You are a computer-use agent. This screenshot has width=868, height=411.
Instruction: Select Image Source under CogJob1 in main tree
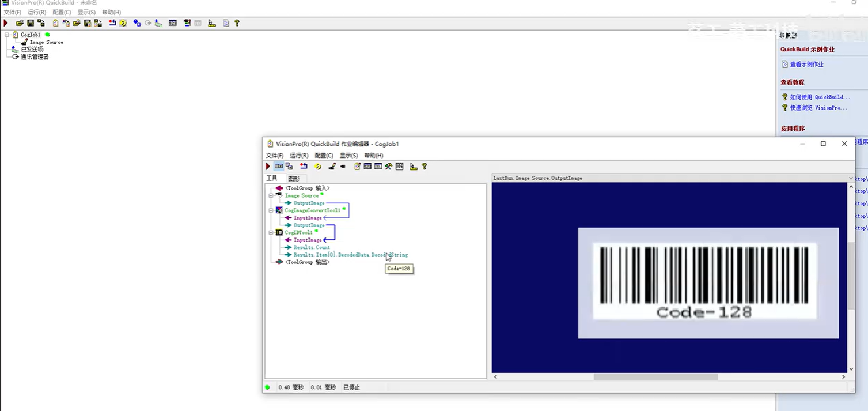pyautogui.click(x=46, y=42)
